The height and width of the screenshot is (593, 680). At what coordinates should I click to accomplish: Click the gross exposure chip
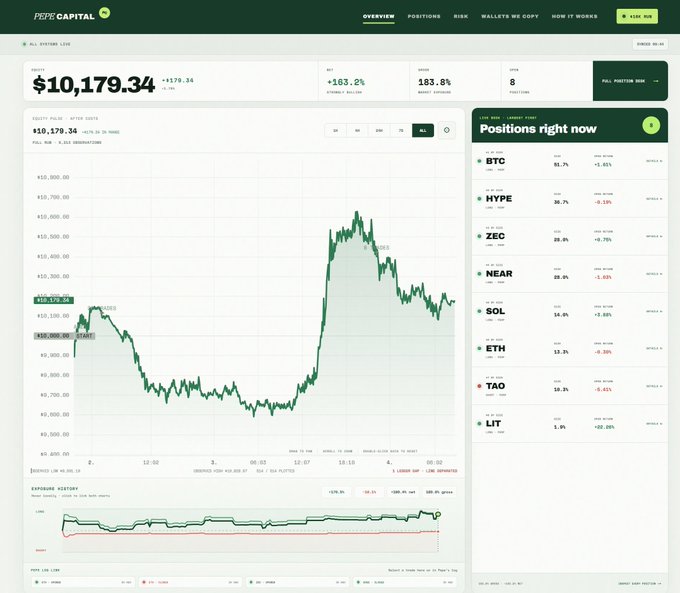[x=439, y=492]
